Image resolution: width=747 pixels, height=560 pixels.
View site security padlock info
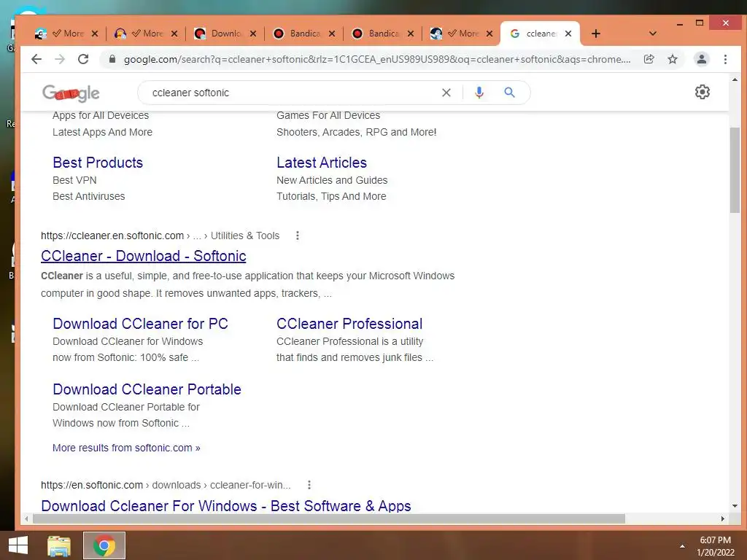(x=112, y=59)
